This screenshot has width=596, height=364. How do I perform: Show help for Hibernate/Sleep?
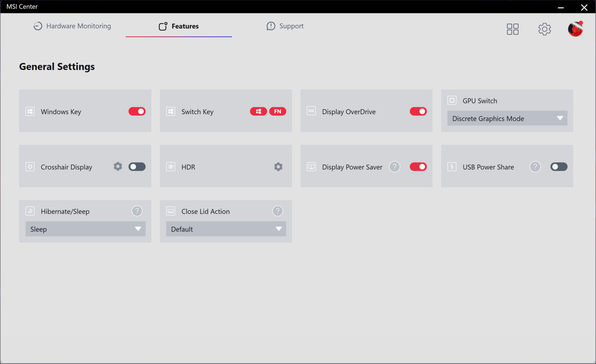[137, 211]
